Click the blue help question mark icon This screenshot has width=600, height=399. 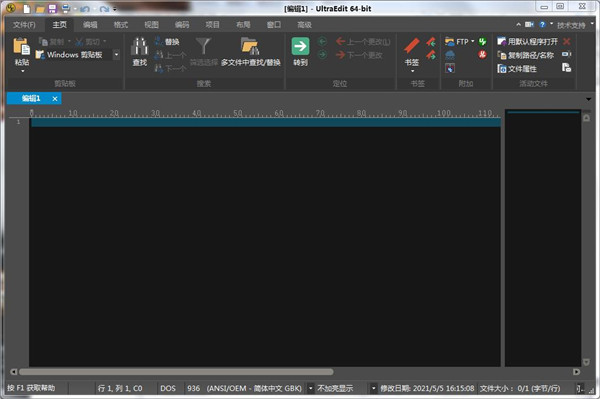(542, 24)
